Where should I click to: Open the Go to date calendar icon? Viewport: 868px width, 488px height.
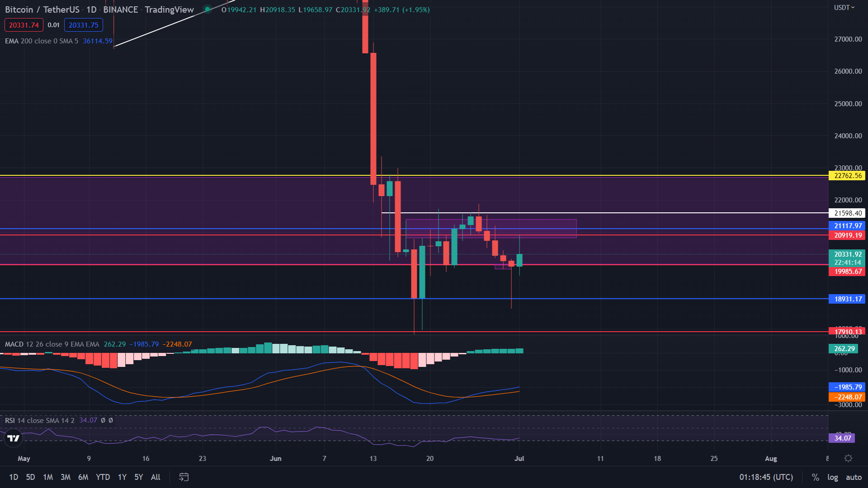(x=184, y=477)
